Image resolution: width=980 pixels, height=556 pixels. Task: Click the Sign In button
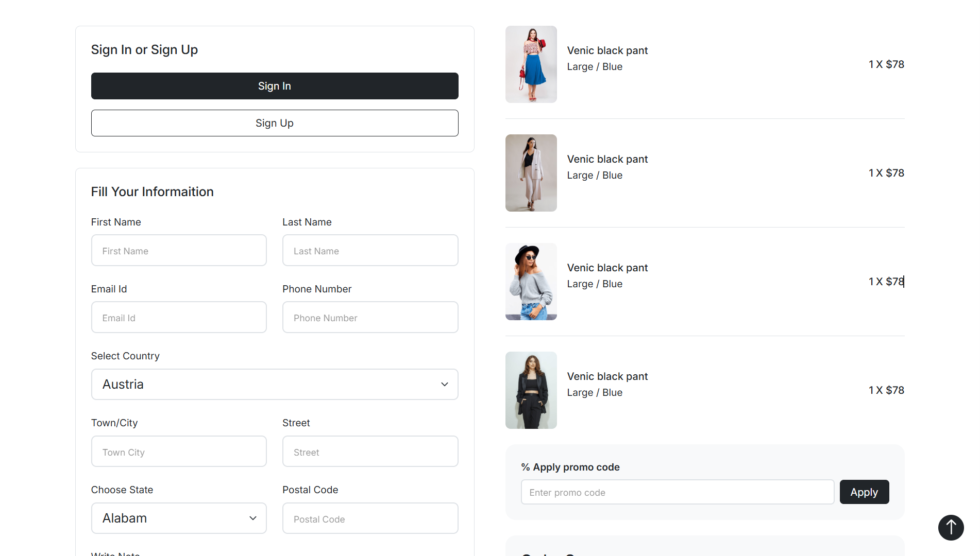coord(275,86)
